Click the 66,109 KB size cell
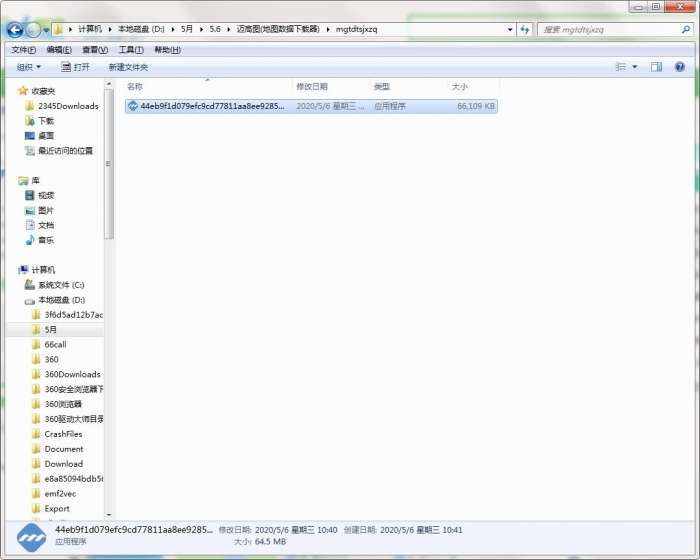The image size is (700, 560). click(x=476, y=106)
